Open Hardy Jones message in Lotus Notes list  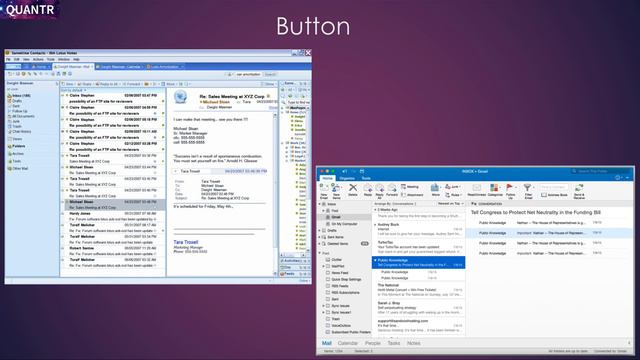(x=113, y=216)
